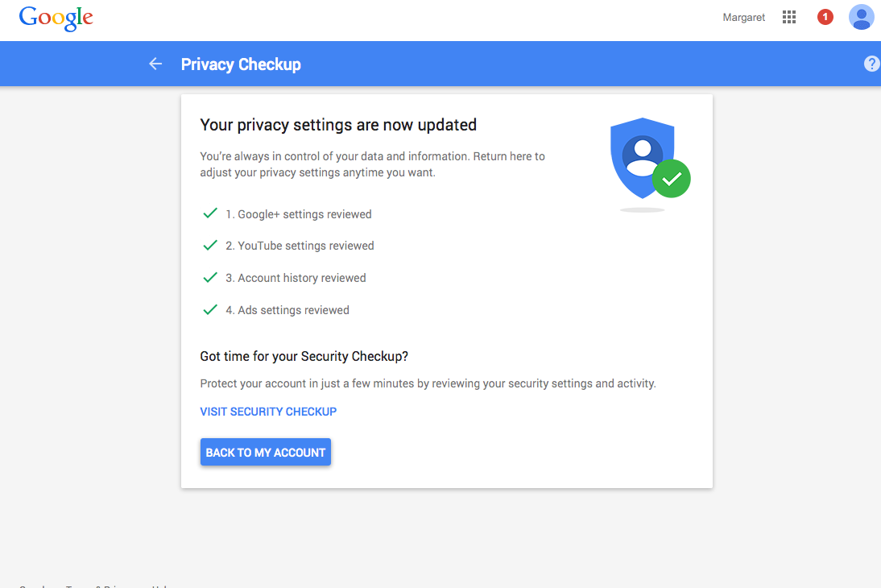The width and height of the screenshot is (881, 588).
Task: Click the Margaret account name
Action: point(743,18)
